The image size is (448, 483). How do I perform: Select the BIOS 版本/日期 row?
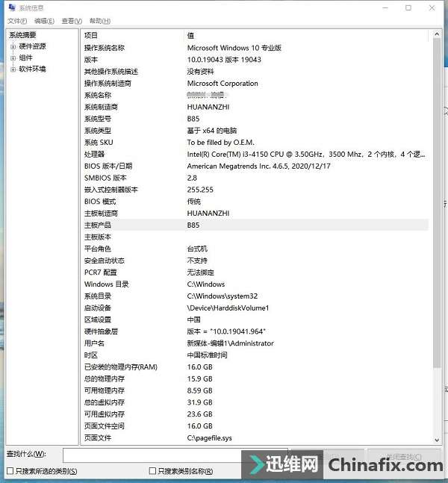(255, 166)
